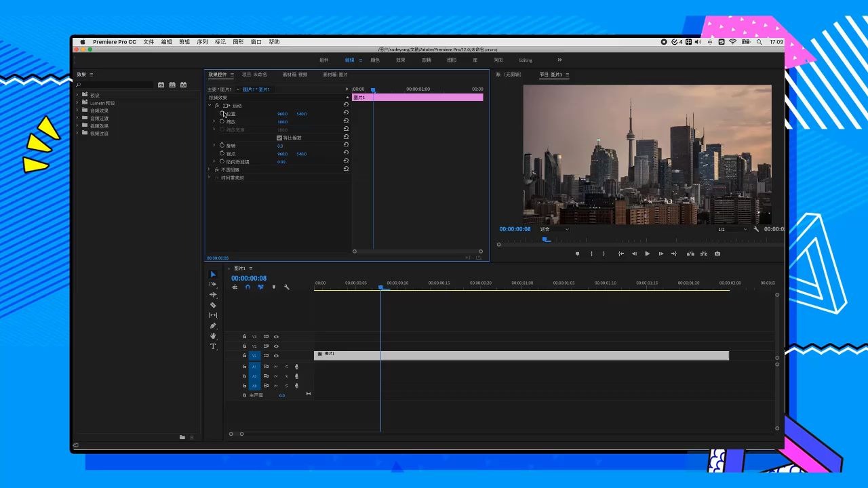Create new custom bin in Effects panel
The height and width of the screenshot is (488, 868).
click(182, 438)
